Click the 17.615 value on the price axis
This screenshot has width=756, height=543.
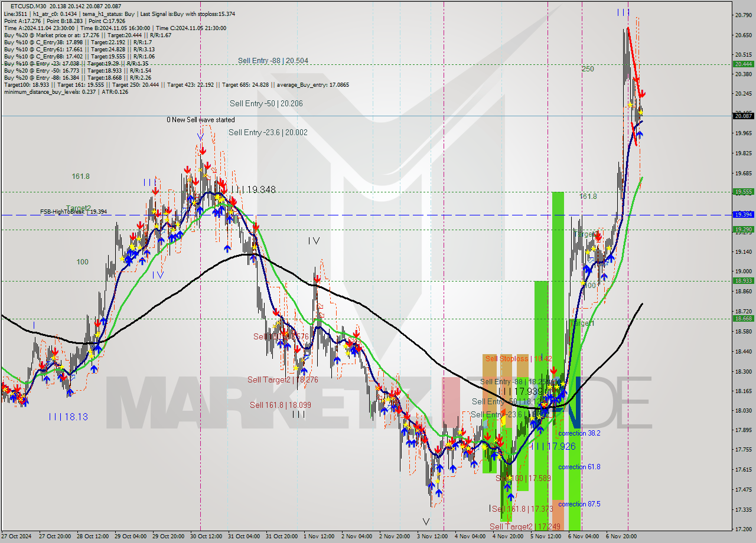click(x=743, y=470)
